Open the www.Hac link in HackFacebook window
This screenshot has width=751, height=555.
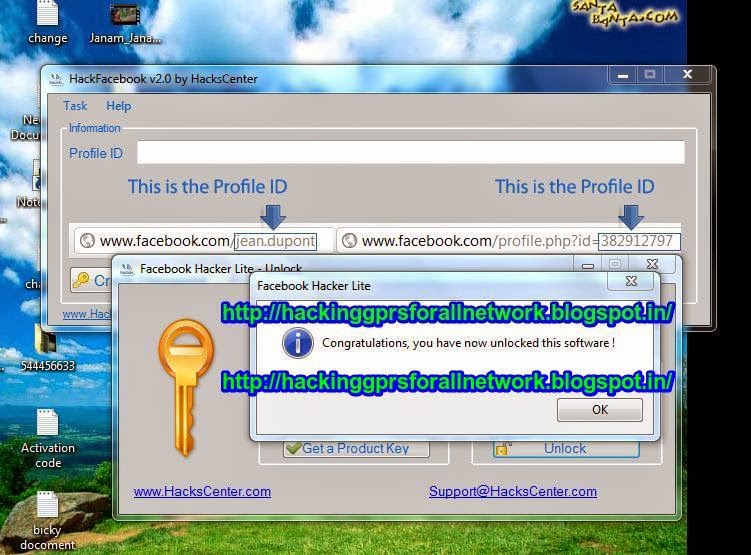87,314
